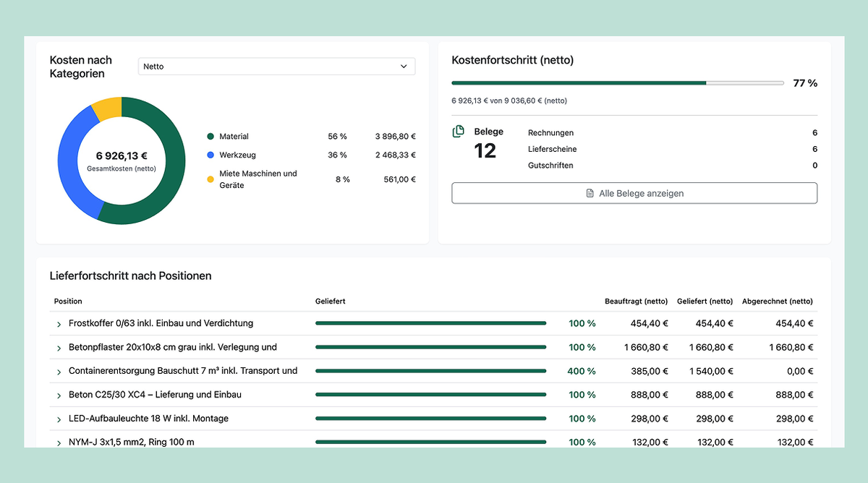The height and width of the screenshot is (483, 868).
Task: Click the blue Werkzeug legend dot
Action: click(210, 155)
